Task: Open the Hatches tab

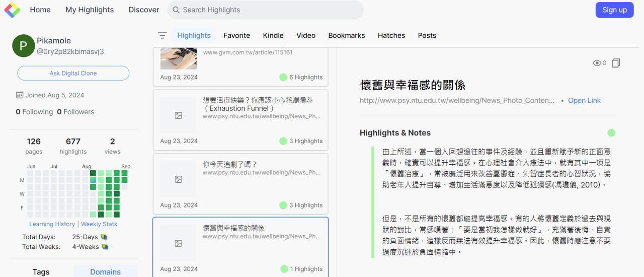Action: (391, 35)
